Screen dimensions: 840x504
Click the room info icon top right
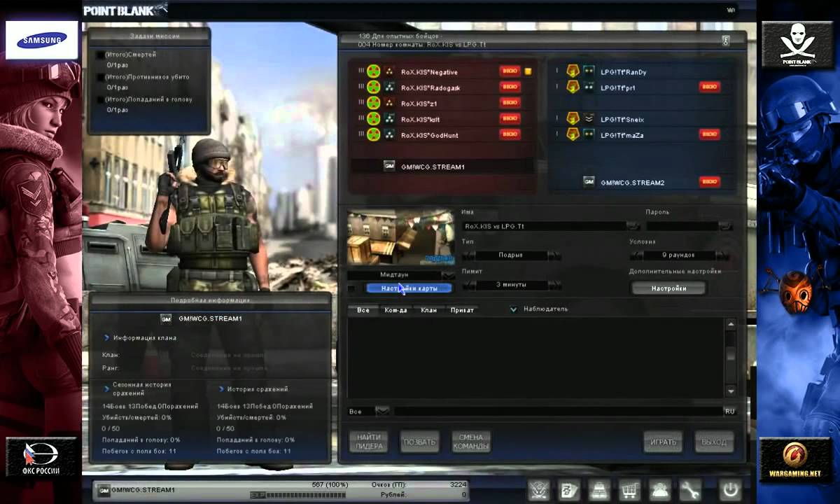coord(725,41)
